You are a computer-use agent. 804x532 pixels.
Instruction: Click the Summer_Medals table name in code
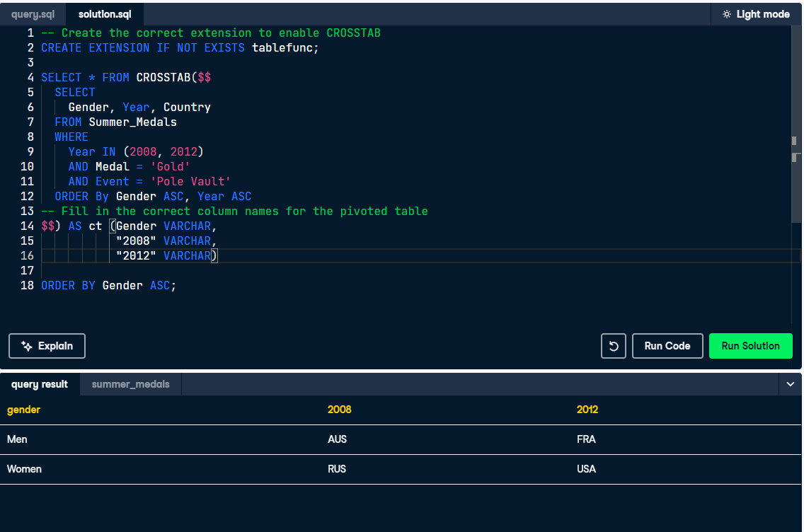coord(132,122)
